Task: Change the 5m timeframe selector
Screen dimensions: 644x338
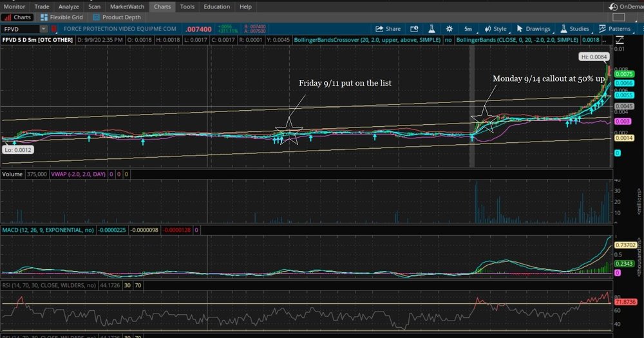Action: coord(468,29)
